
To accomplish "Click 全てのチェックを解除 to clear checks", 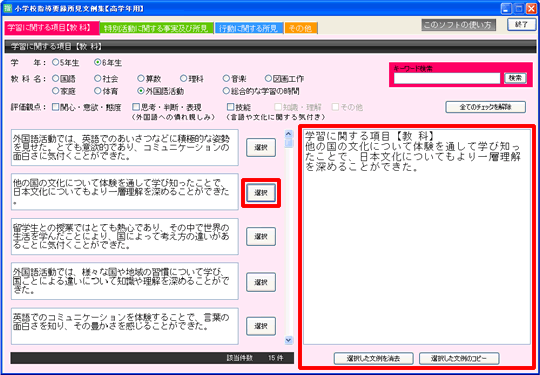I will 486,107.
